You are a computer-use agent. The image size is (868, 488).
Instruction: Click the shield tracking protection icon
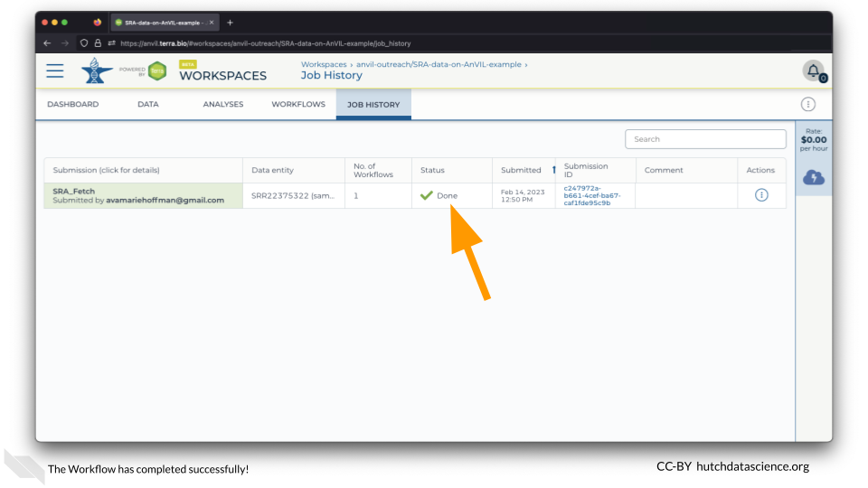[84, 43]
